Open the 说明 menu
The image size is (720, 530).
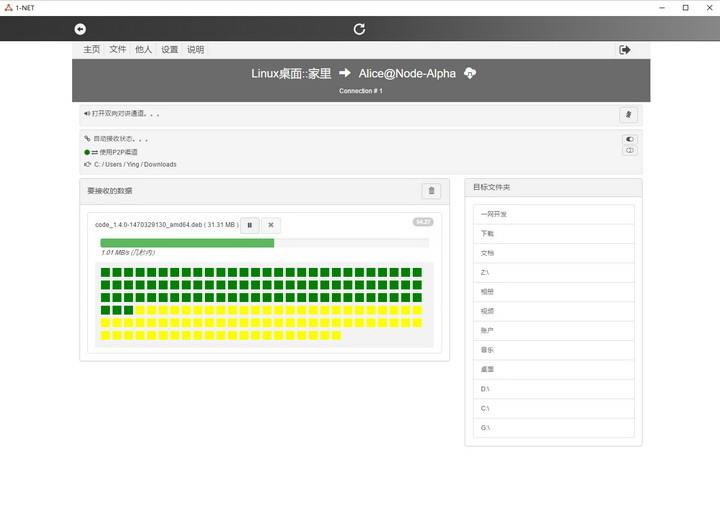[x=196, y=49]
